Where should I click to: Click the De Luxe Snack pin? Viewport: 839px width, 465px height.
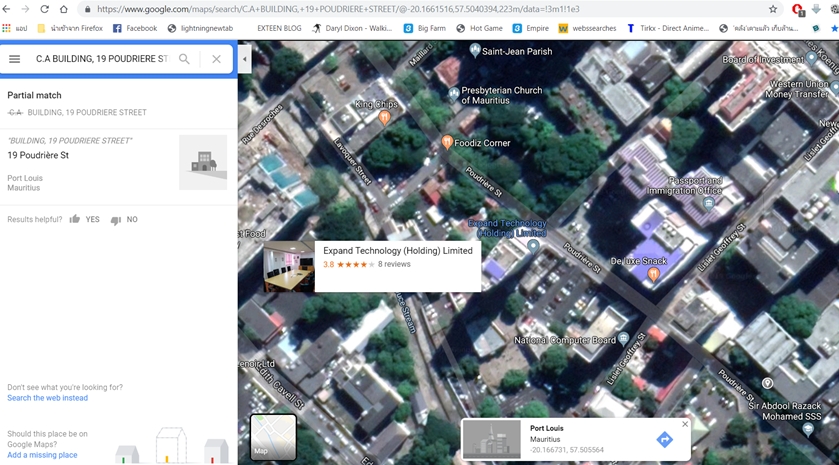coord(653,273)
